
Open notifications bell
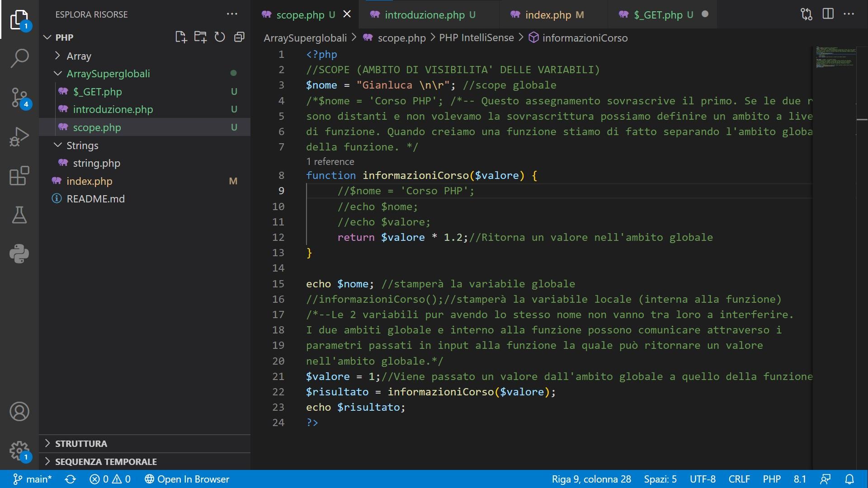pyautogui.click(x=850, y=479)
